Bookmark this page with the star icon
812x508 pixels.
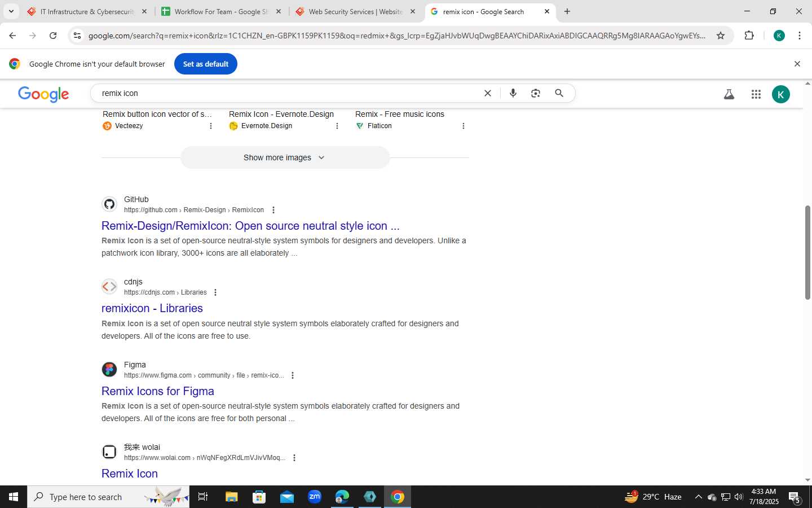tap(721, 36)
